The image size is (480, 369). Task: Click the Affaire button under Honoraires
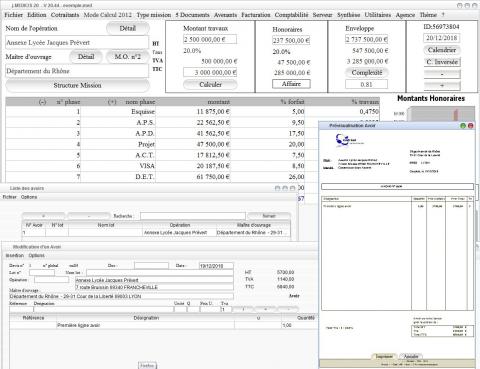291,84
